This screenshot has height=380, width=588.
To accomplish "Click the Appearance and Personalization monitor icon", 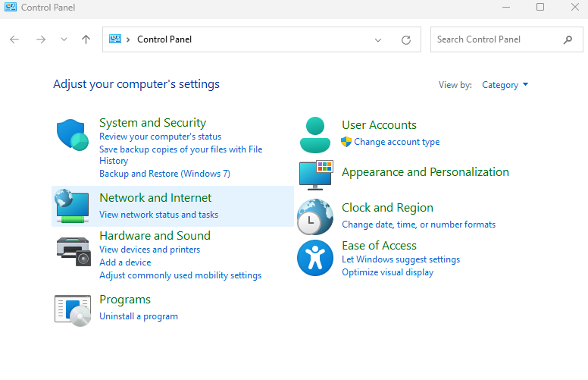I will 315,174.
